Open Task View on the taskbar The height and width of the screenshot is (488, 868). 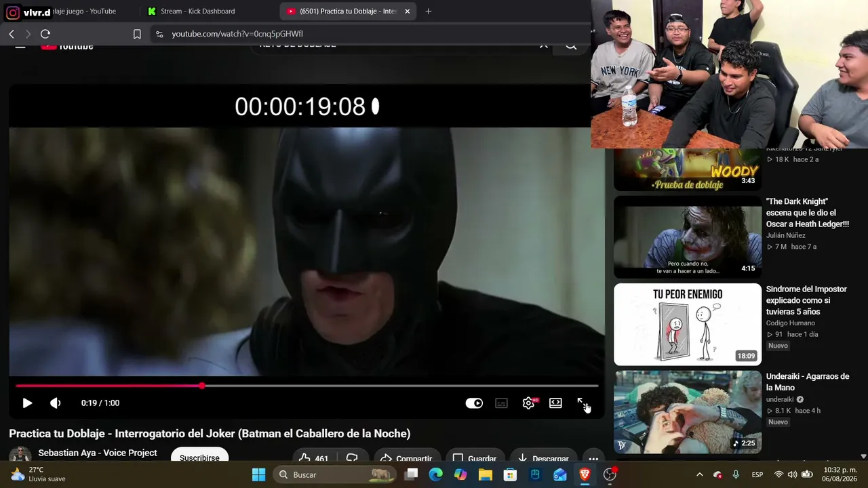411,474
